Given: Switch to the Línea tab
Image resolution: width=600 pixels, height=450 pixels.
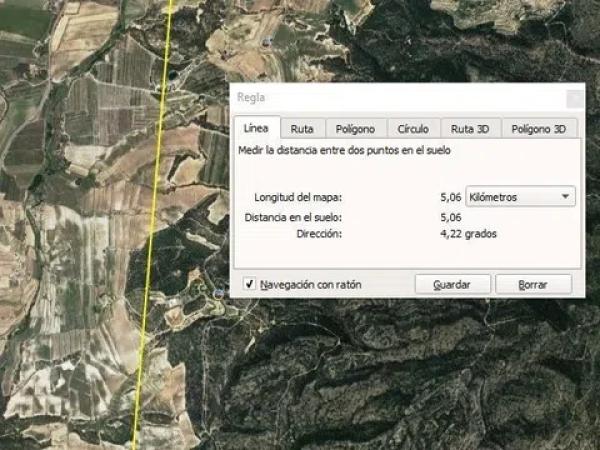Looking at the screenshot, I should point(256,129).
